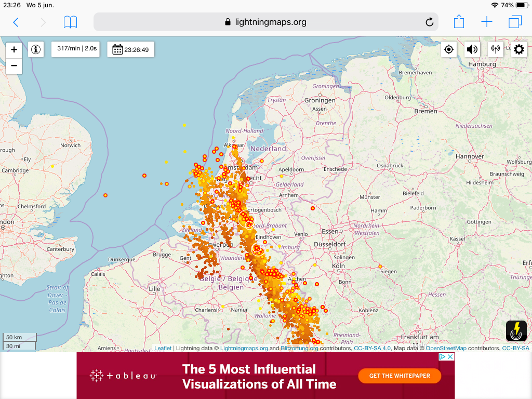532x399 pixels.
Task: Open the Leaflet attribution link
Action: [x=163, y=349]
